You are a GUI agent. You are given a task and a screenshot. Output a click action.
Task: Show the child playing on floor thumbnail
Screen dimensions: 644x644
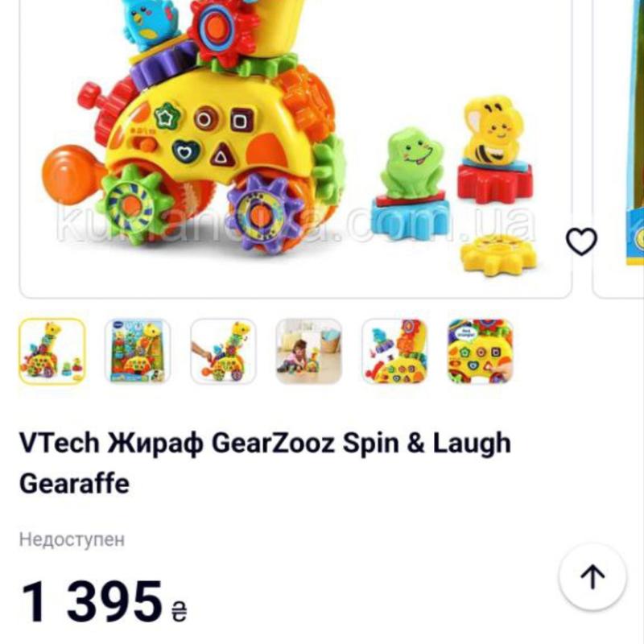[x=309, y=351]
